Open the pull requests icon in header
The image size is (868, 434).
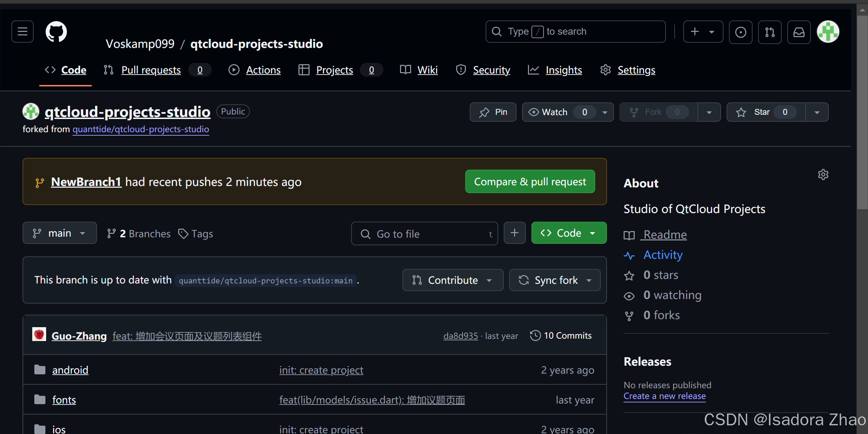coord(770,32)
